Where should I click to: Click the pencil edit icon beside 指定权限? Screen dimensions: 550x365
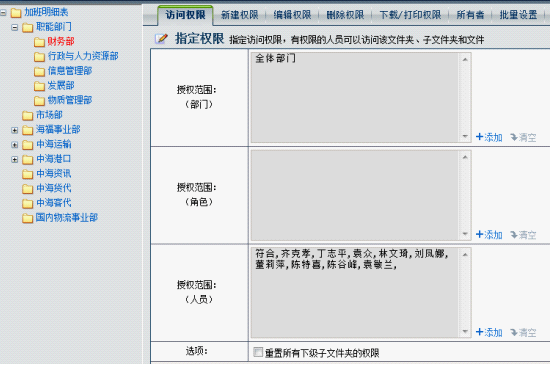pos(161,39)
